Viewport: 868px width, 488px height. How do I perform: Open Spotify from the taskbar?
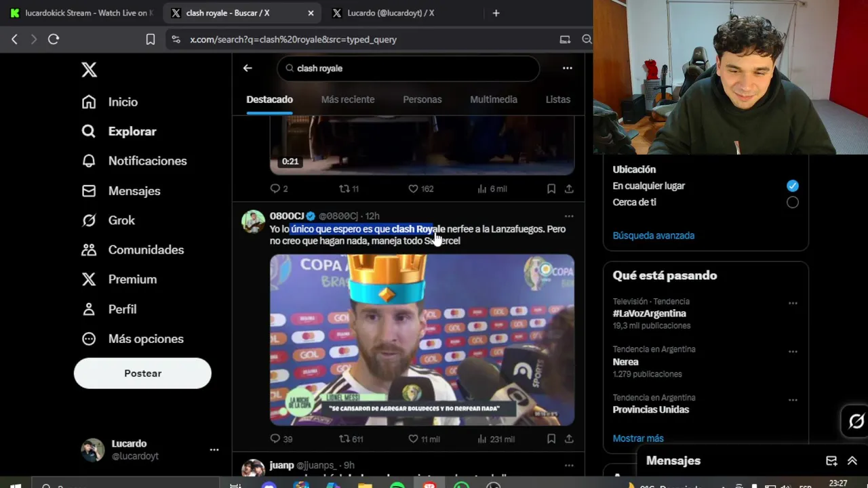(x=397, y=486)
